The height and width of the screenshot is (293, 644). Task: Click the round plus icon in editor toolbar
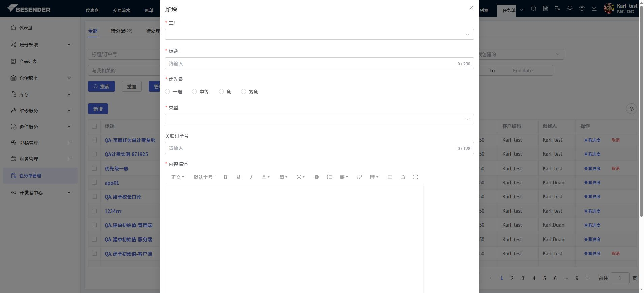coord(317,177)
